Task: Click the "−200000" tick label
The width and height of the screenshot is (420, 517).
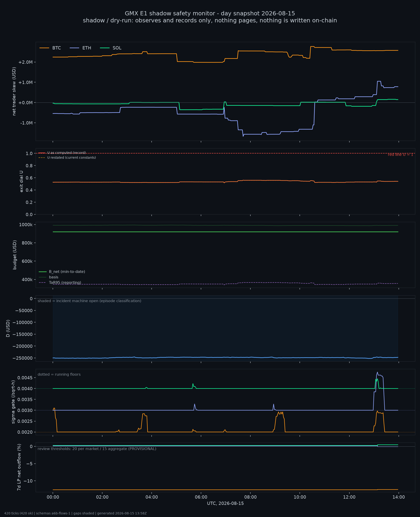Action: tap(23, 346)
